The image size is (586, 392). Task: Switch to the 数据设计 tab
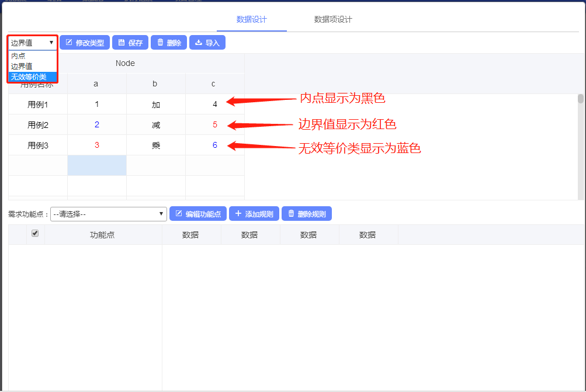251,19
